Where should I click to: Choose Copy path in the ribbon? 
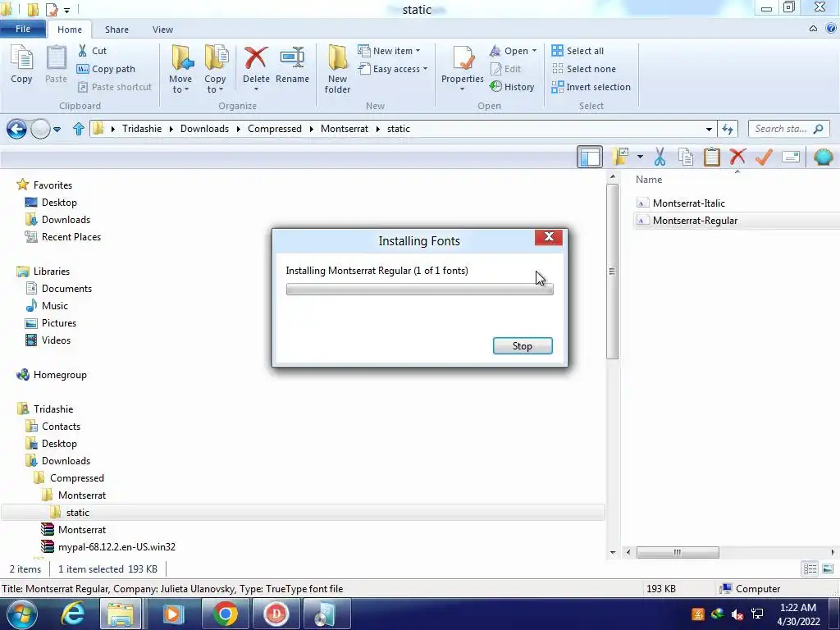[x=106, y=69]
